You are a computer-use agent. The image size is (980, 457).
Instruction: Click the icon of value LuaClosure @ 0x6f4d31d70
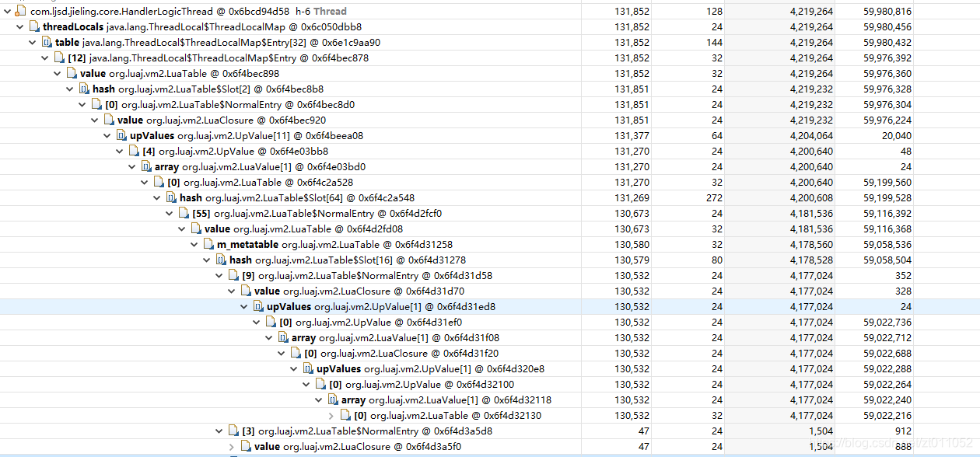click(x=244, y=291)
